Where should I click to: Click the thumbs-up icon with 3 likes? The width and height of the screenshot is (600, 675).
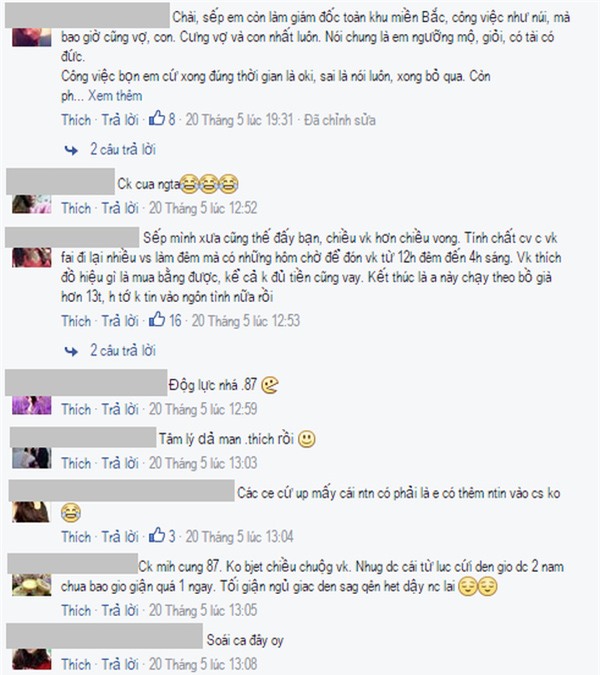(x=157, y=535)
